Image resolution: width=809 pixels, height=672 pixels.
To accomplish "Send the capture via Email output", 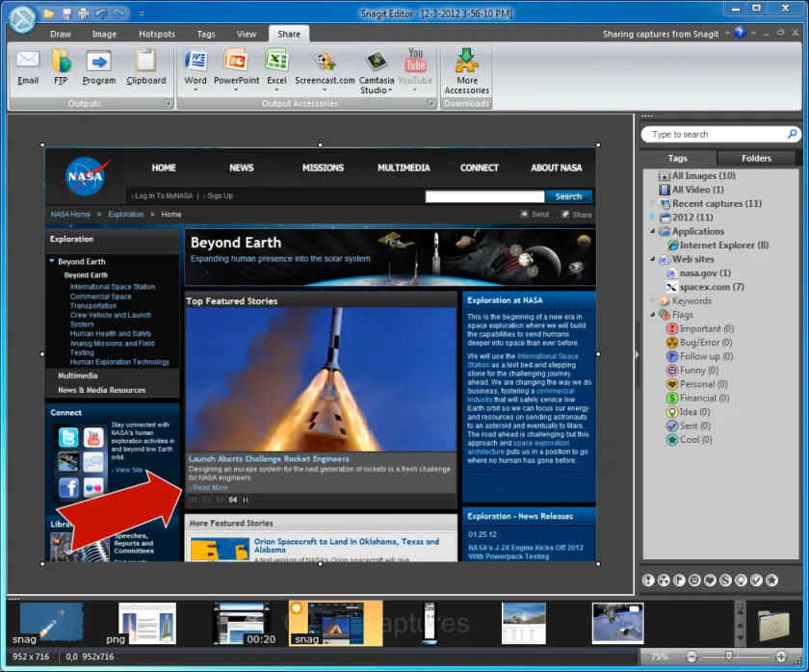I will (x=28, y=67).
